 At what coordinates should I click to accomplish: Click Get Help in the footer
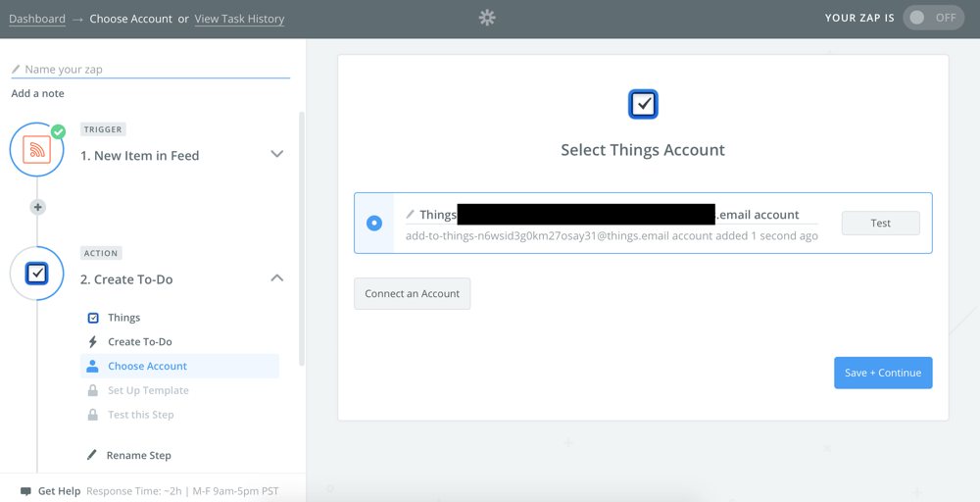60,491
